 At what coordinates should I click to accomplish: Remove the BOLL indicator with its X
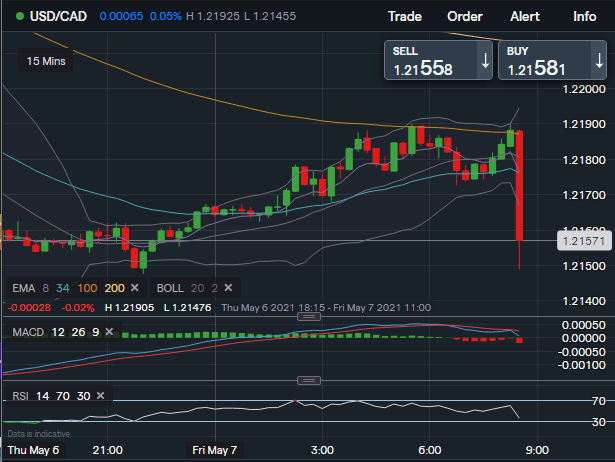(x=228, y=288)
